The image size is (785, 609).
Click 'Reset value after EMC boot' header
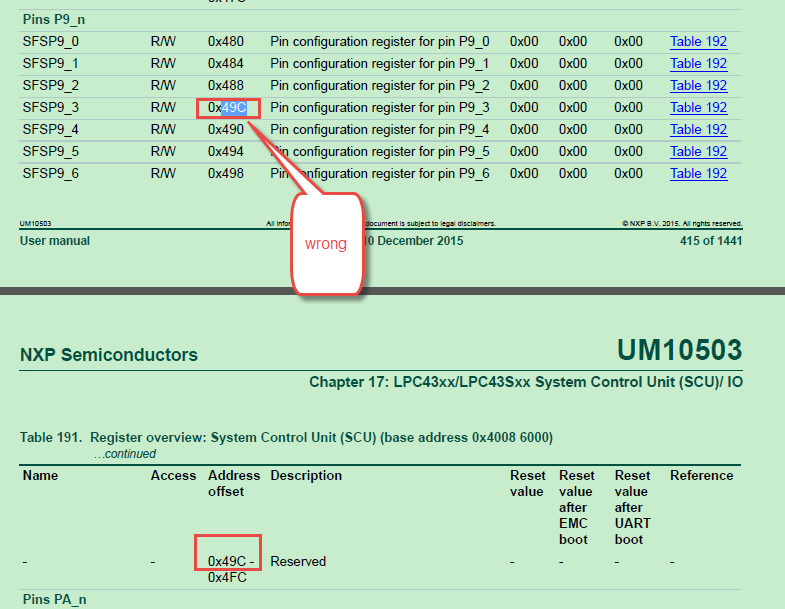click(x=577, y=507)
